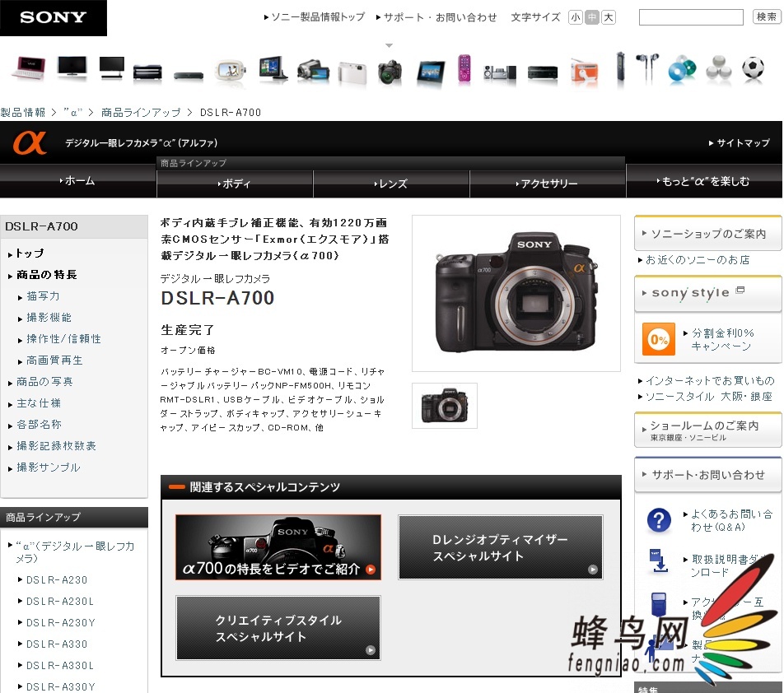Open α700の特長をビデオでご紹介 banner

coord(278,547)
